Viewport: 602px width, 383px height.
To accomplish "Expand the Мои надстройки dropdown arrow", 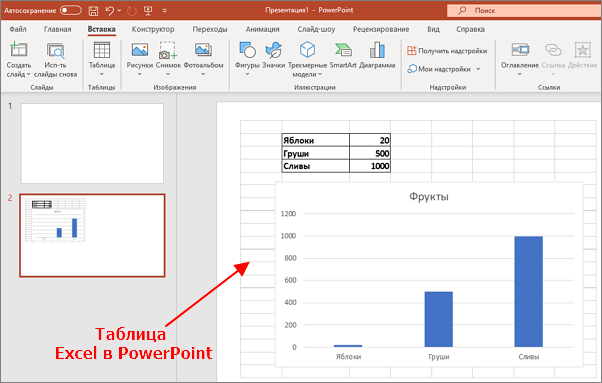I will click(478, 69).
